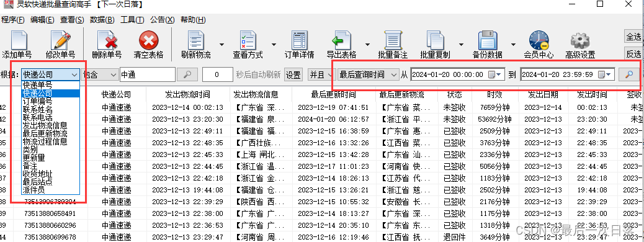644x242 pixels.
Task: Click the 退回件 status cell
Action: coord(454,237)
